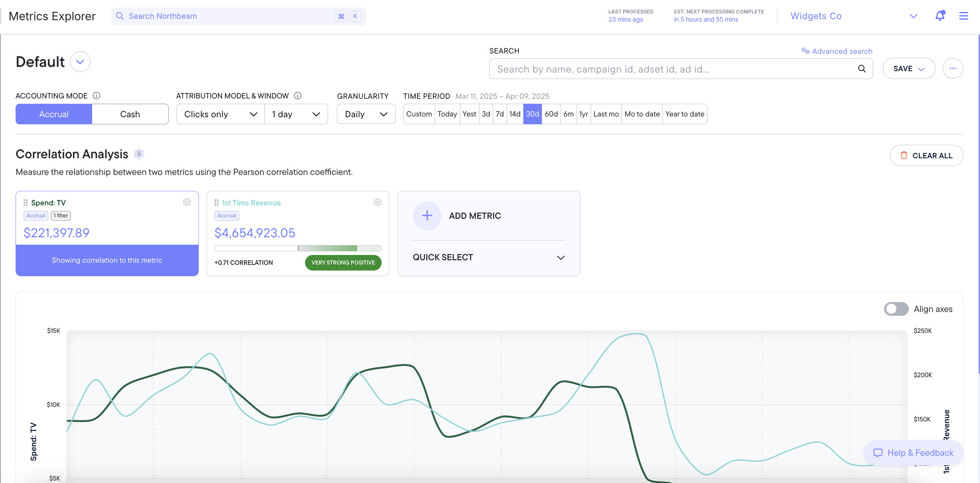Click the correlation strength bar
Screen dimensions: 980x483
[x=298, y=248]
